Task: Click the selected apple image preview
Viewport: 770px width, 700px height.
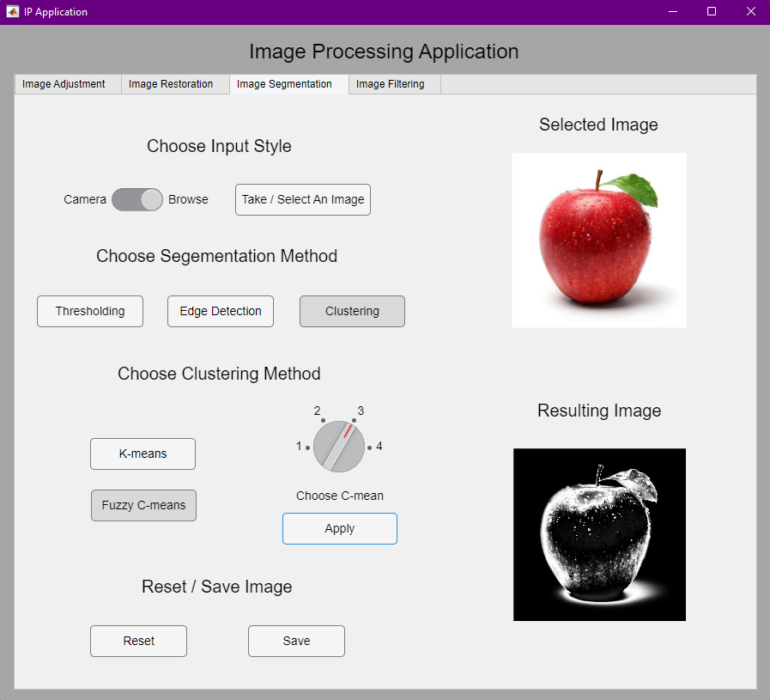Action: [x=598, y=240]
